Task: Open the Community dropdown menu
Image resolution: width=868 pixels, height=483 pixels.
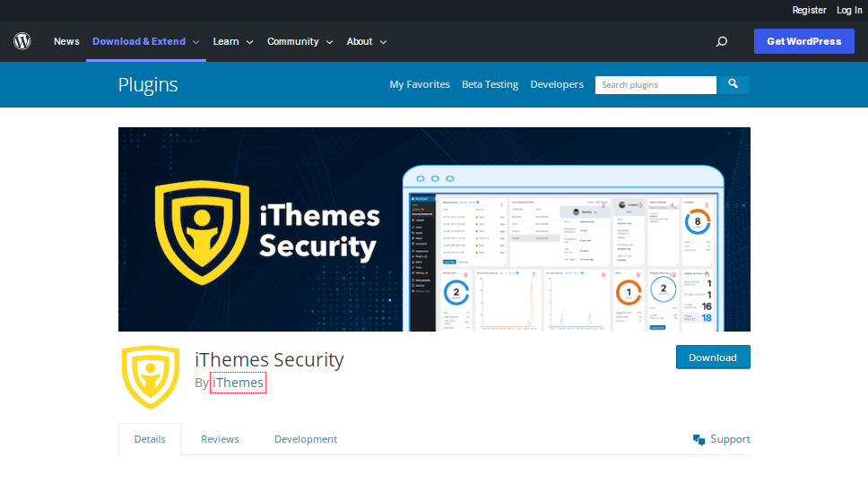Action: (299, 41)
